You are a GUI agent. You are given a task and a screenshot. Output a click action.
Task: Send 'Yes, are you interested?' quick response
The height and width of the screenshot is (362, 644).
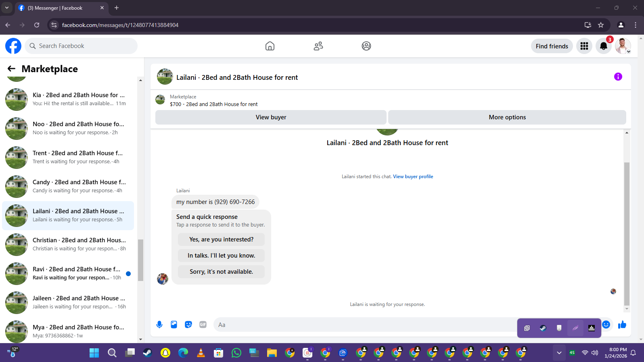(x=221, y=239)
